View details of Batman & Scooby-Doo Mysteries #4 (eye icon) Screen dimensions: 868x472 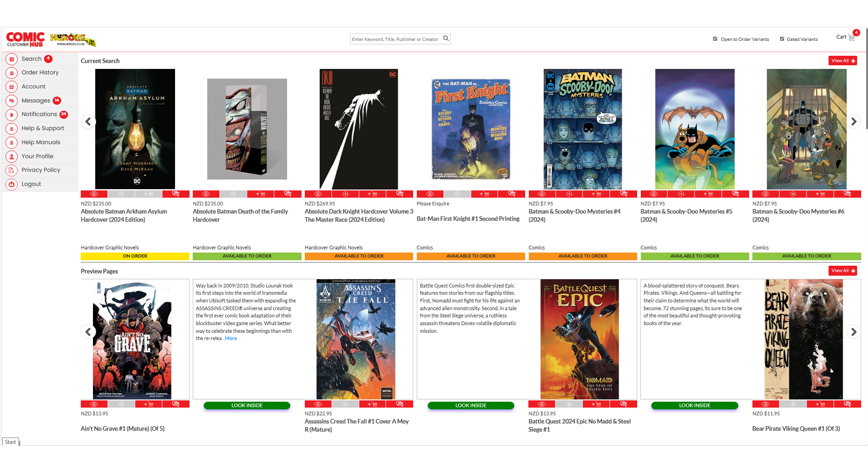pyautogui.click(x=542, y=194)
